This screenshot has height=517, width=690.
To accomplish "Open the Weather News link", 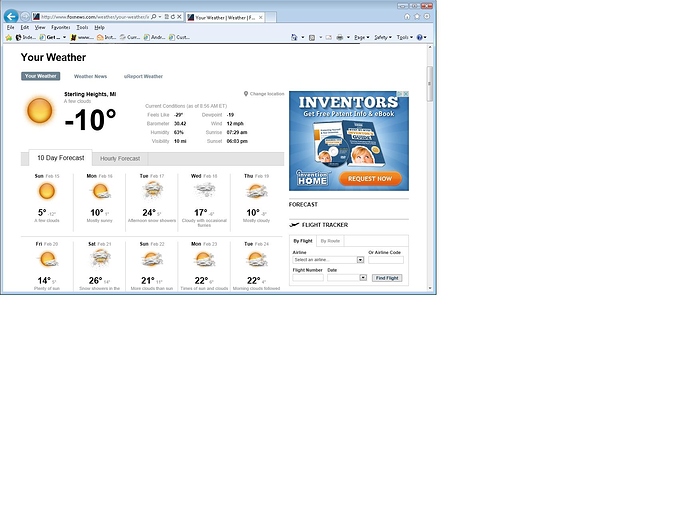I will tap(90, 77).
